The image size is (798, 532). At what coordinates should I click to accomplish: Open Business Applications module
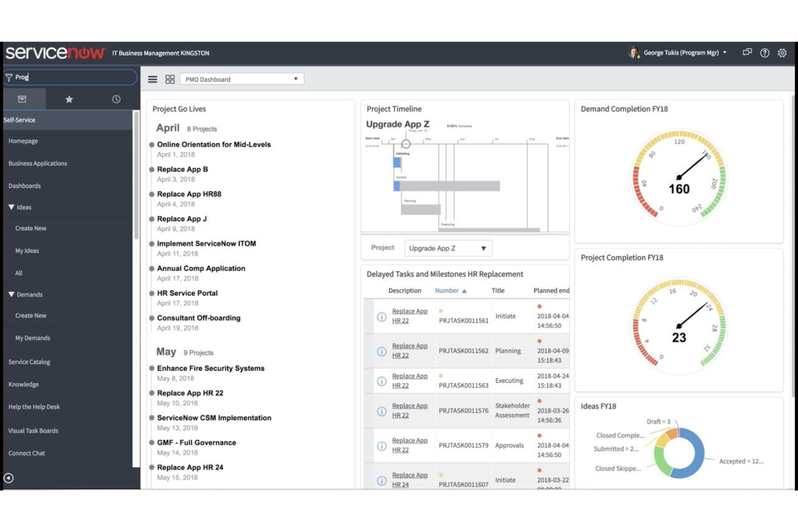[38, 163]
